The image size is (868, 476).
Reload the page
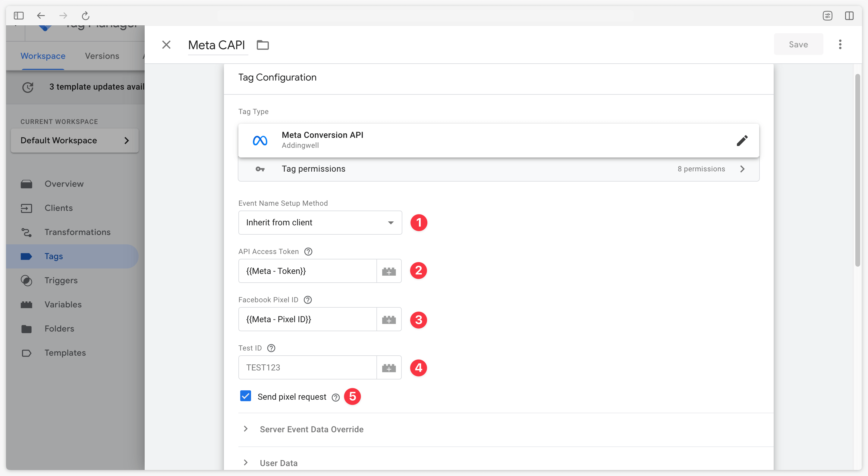pos(86,15)
